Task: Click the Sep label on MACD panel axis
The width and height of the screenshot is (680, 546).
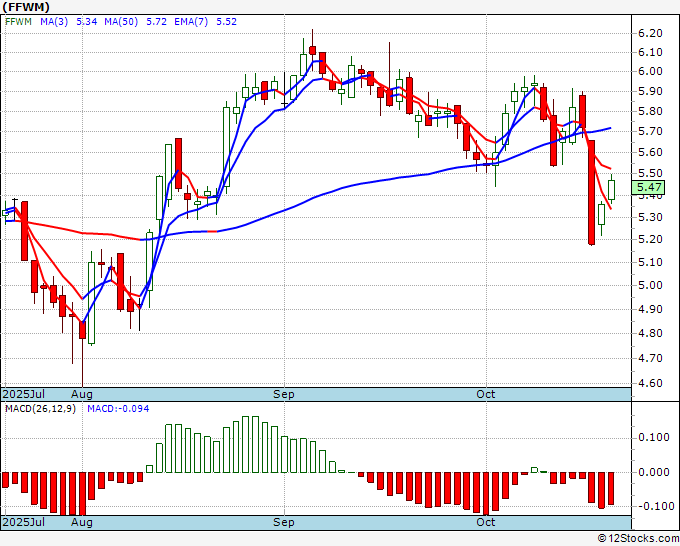Action: point(284,522)
